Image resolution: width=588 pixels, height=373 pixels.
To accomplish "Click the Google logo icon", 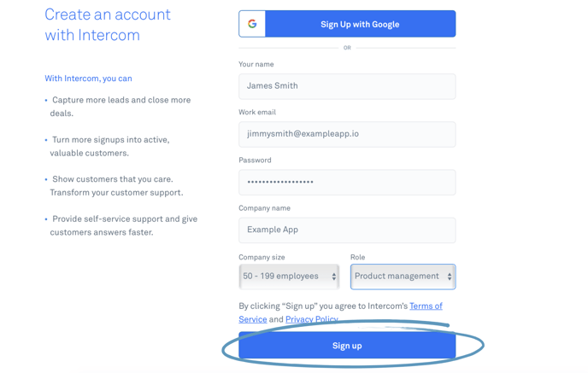I will point(252,24).
